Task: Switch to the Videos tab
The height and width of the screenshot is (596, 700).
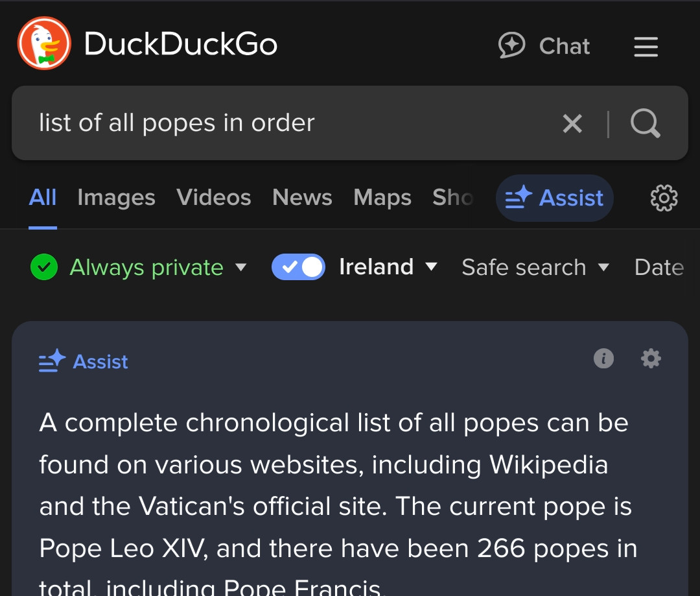Action: coord(213,197)
